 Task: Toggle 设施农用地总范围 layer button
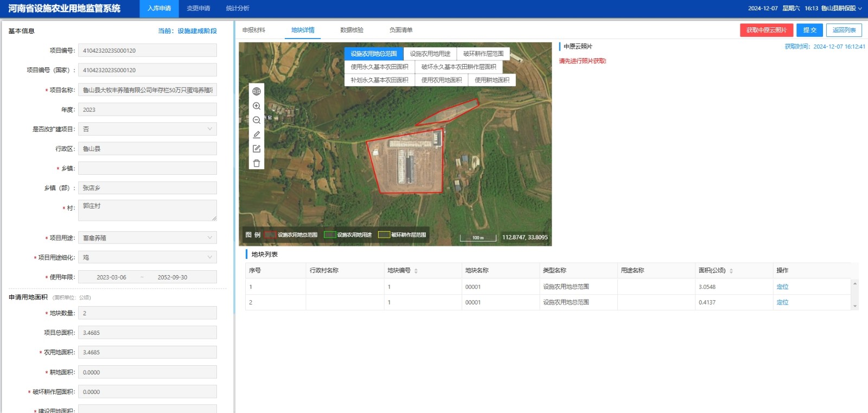point(374,54)
